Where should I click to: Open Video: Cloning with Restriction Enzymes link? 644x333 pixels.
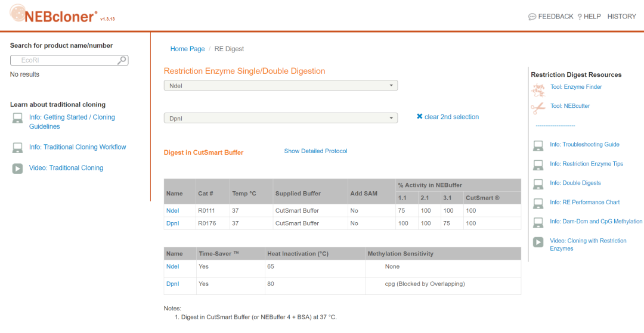tap(588, 244)
